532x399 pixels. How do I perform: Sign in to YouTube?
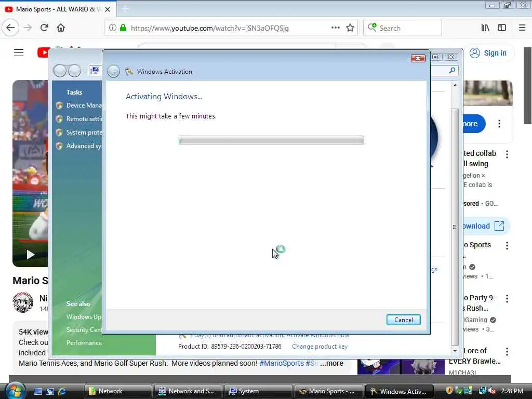[488, 53]
